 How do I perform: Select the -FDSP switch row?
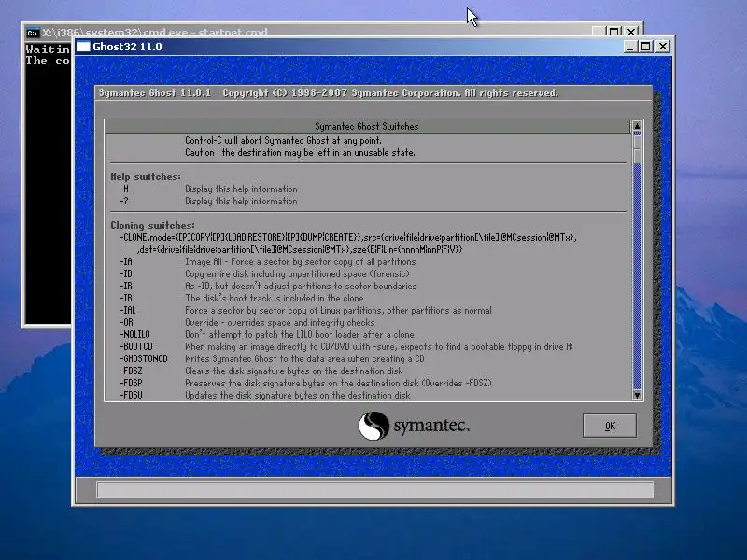(x=306, y=384)
